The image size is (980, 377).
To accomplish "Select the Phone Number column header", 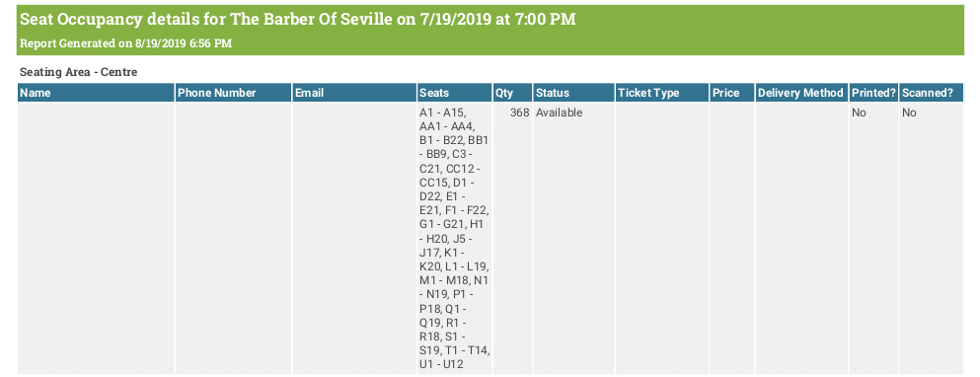I will 234,93.
